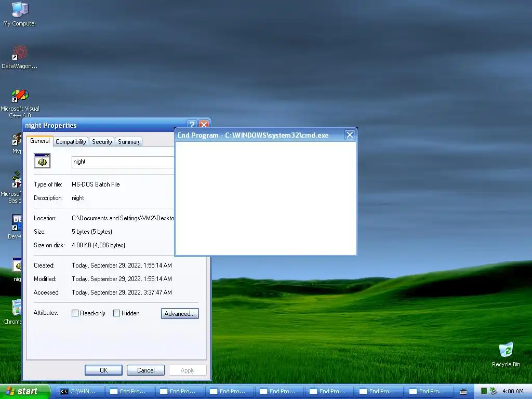Switch to the Summary tab
This screenshot has height=399, width=532.
pos(129,142)
